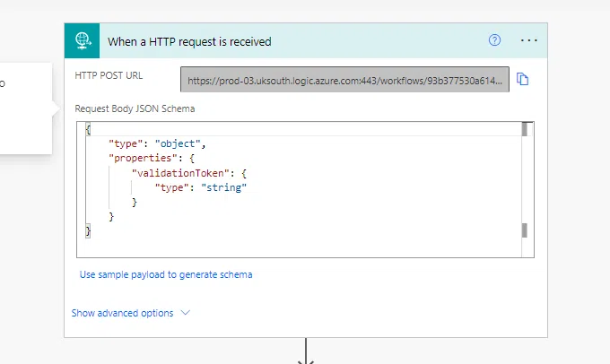
Task: Click the "When a HTTP request is received" title
Action: (189, 41)
